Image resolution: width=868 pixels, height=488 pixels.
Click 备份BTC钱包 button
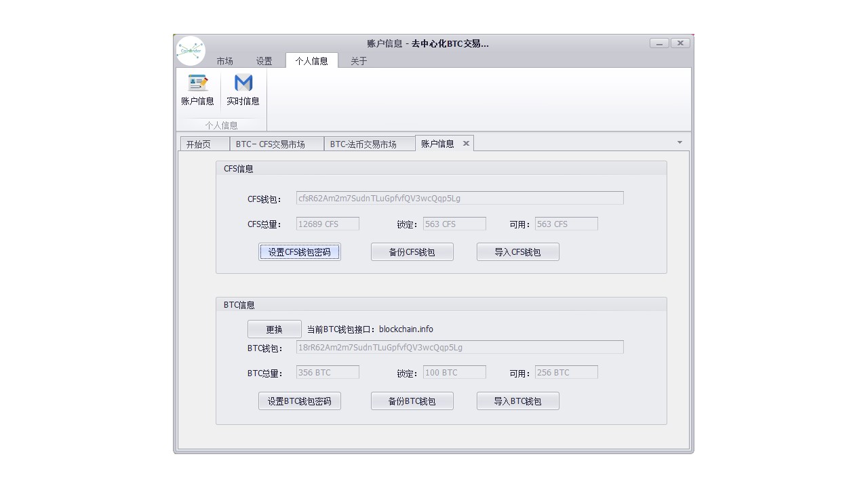point(412,401)
